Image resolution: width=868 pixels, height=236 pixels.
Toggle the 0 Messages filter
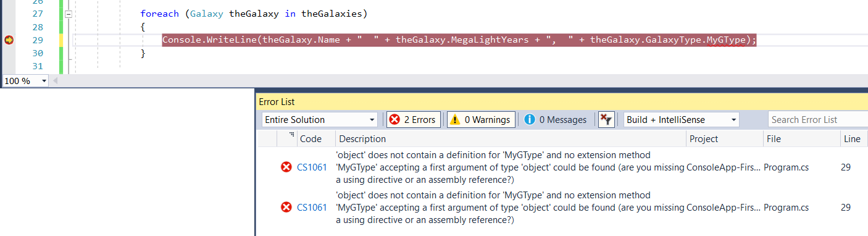[555, 120]
